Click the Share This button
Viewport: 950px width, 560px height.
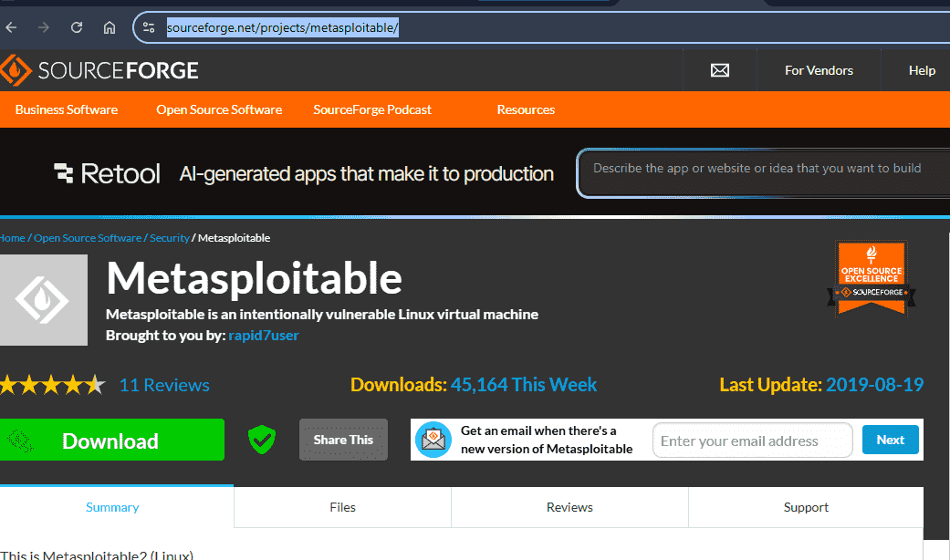pyautogui.click(x=343, y=440)
